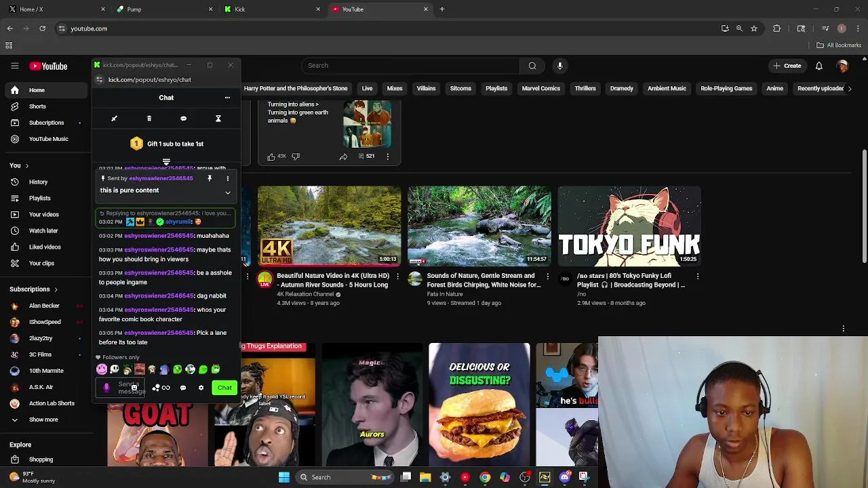Open Subscriptions in YouTube sidebar

click(x=46, y=123)
